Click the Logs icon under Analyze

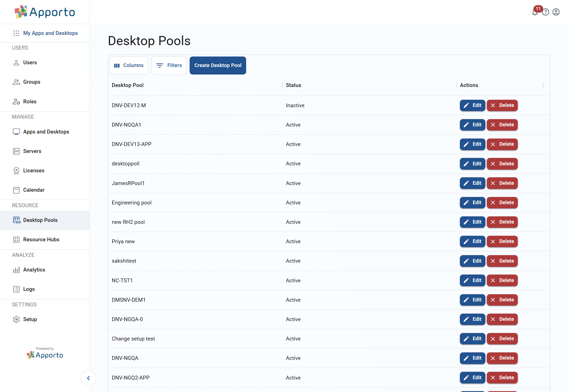pyautogui.click(x=16, y=289)
